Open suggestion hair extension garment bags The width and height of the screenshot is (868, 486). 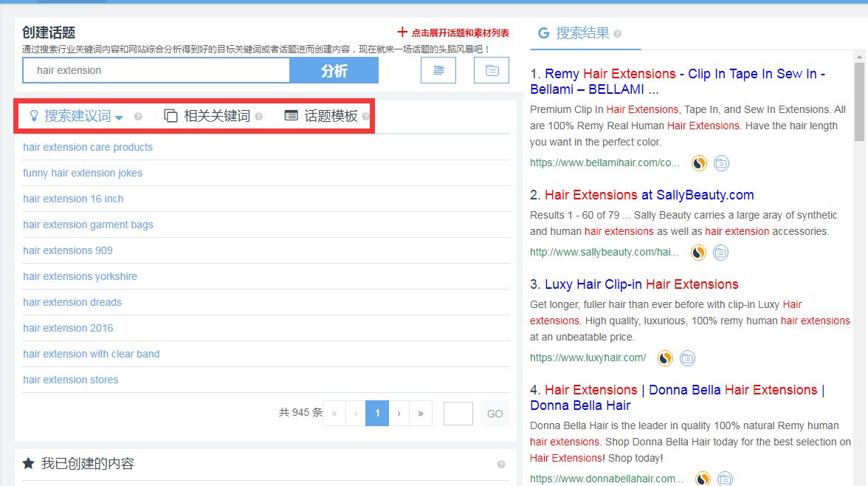point(88,225)
